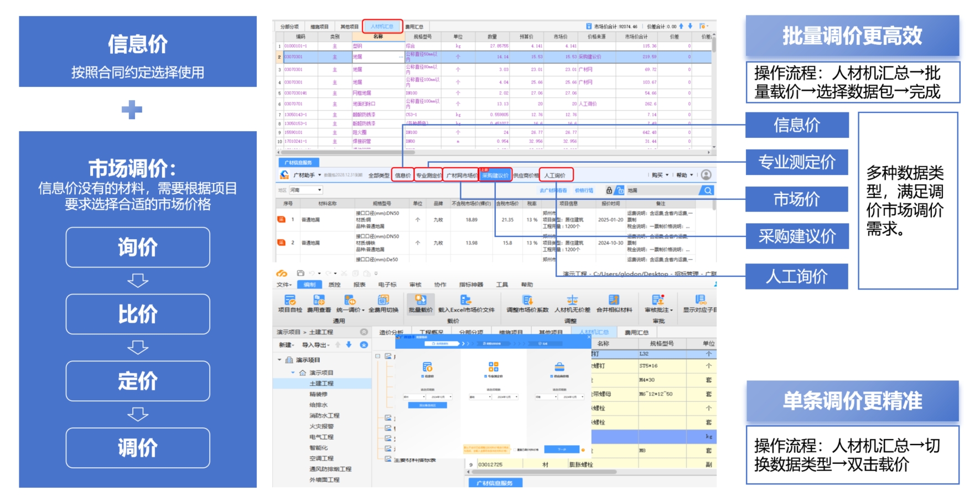The height and width of the screenshot is (501, 980).
Task: Toggle the 供应商价格 checkbox in dialog
Action: click(552, 376)
